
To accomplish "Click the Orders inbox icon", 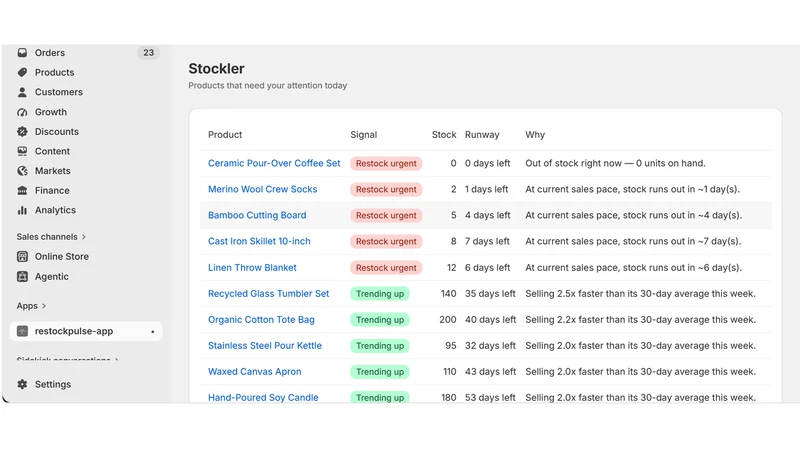I will click(x=22, y=53).
